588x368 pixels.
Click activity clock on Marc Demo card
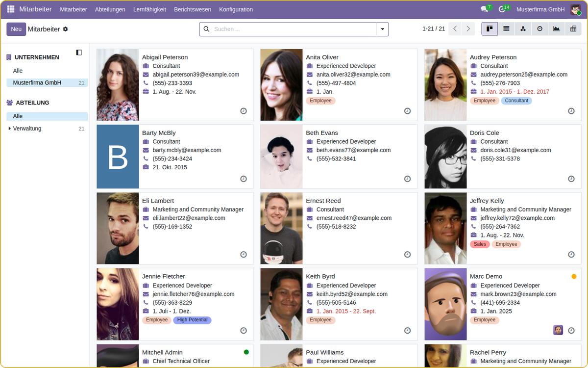tap(571, 331)
